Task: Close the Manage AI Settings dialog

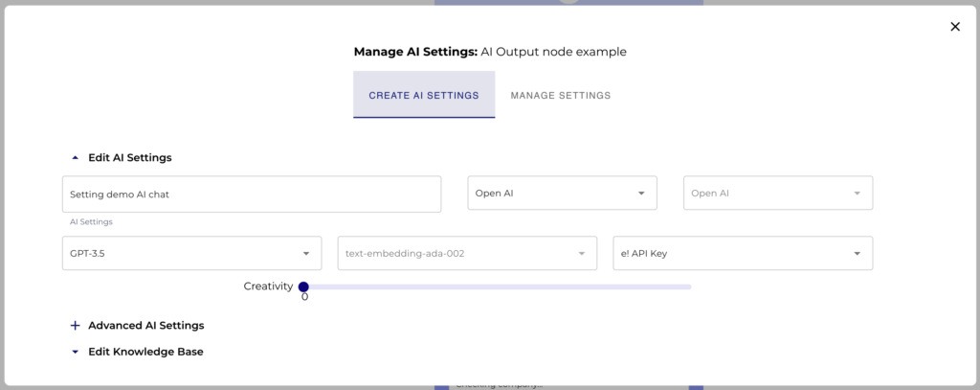Action: 955,26
